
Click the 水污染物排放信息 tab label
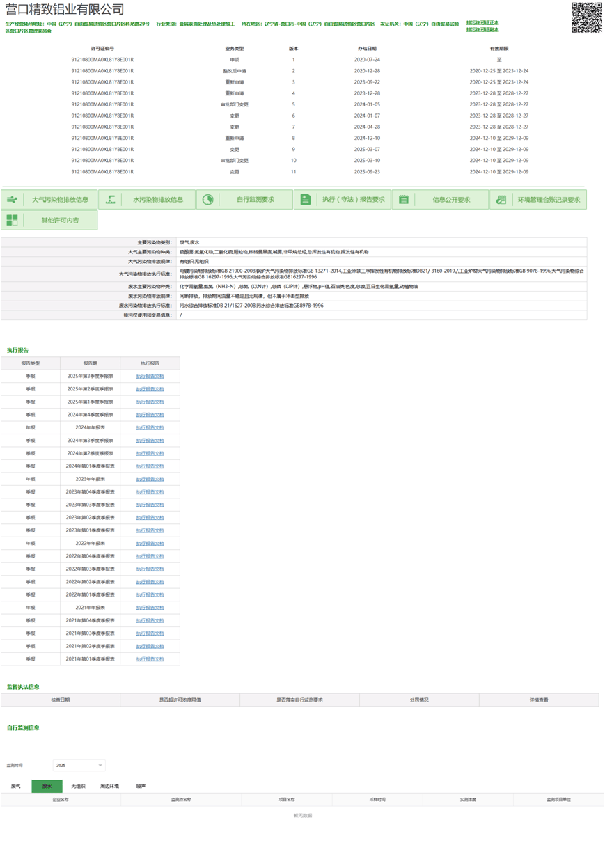(x=157, y=200)
